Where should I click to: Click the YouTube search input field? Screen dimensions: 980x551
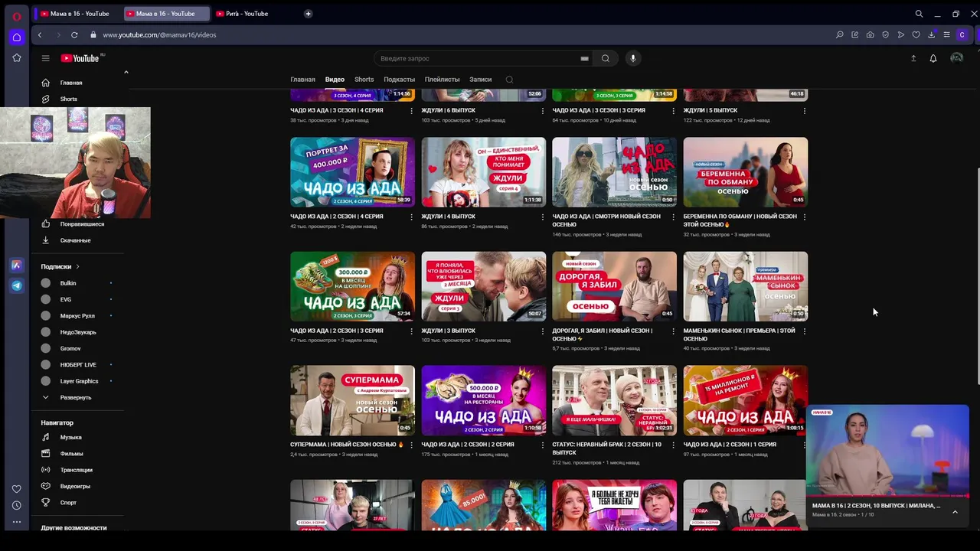[x=476, y=58]
